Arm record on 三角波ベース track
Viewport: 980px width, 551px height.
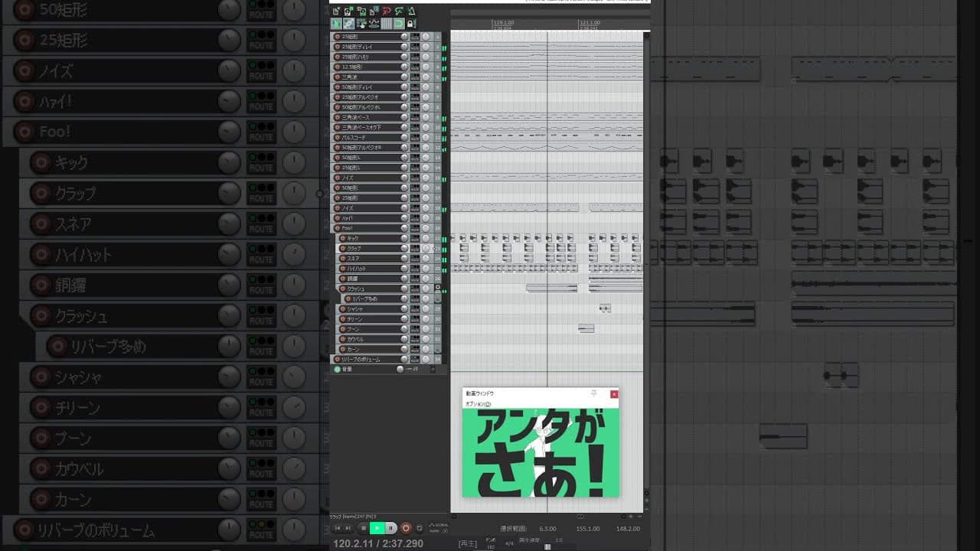pyautogui.click(x=337, y=117)
